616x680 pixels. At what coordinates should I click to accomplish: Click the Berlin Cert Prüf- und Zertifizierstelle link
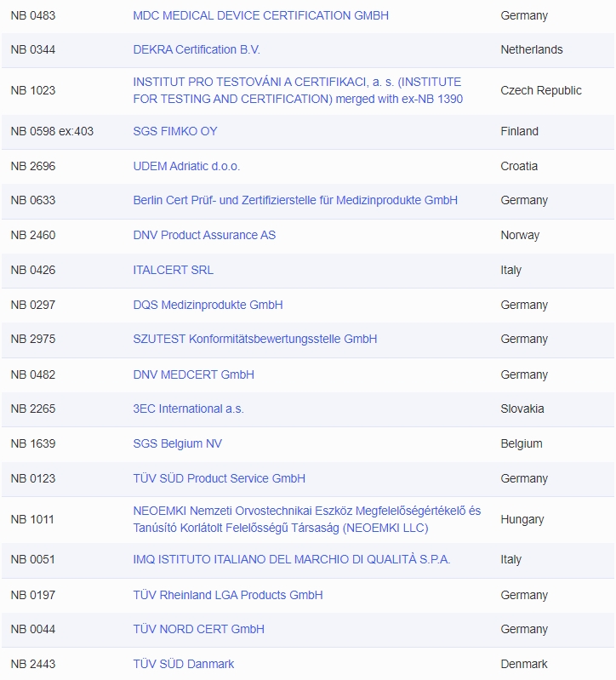pyautogui.click(x=295, y=200)
